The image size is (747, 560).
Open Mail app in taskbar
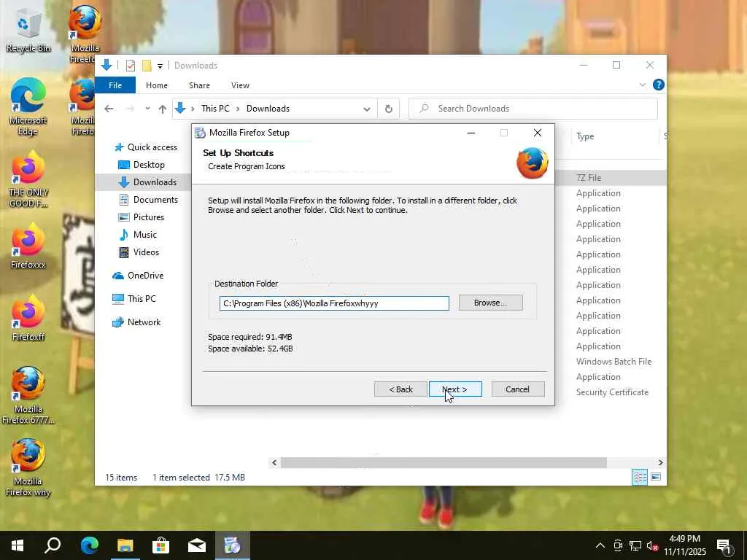pos(196,545)
